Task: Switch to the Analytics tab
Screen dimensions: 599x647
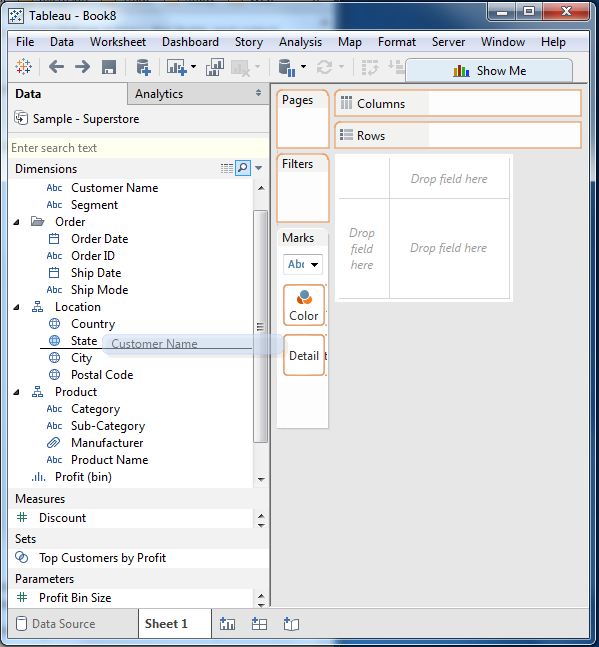Action: click(159, 94)
